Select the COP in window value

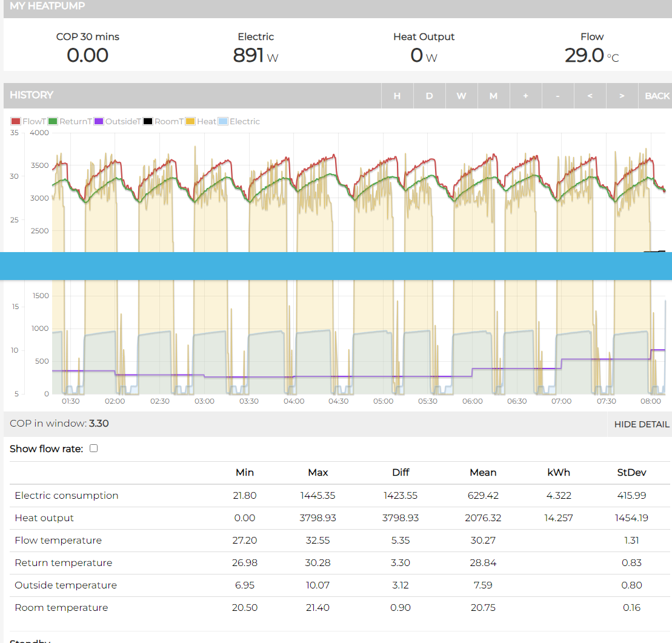click(98, 423)
